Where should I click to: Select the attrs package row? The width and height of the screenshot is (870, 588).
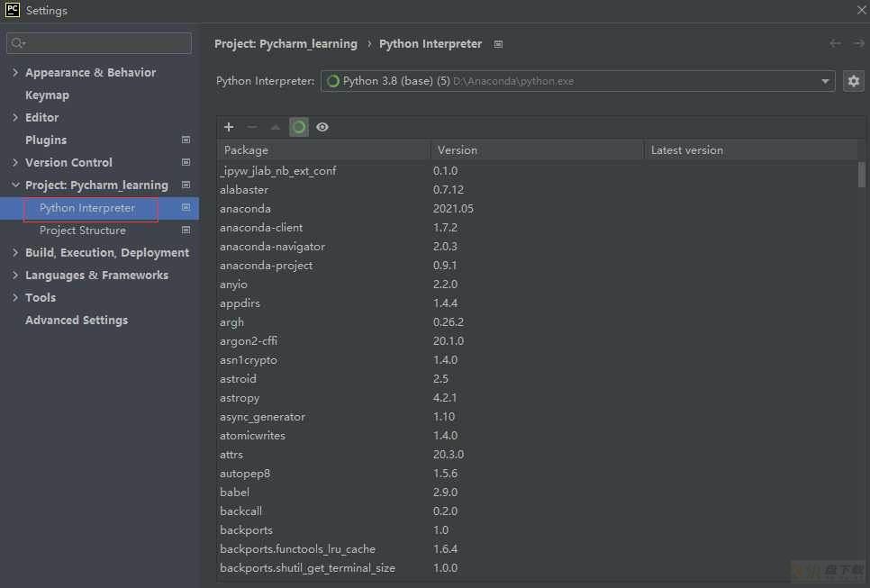[537, 455]
